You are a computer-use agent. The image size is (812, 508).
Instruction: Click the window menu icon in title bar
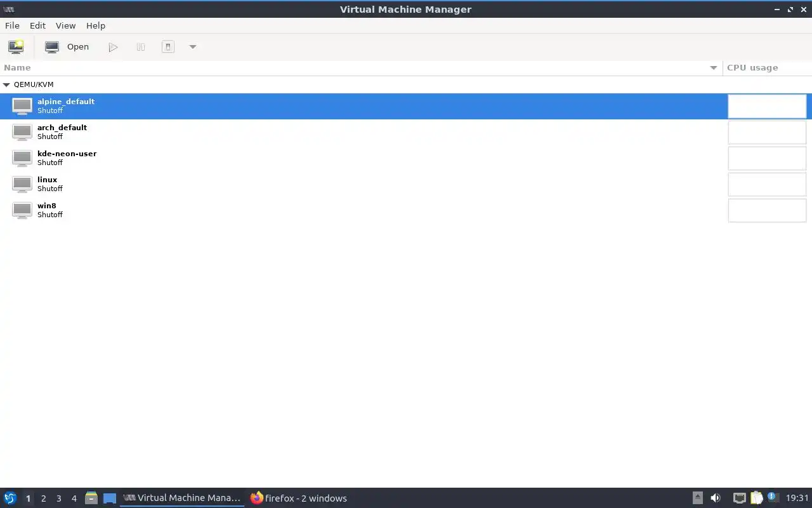(9, 9)
